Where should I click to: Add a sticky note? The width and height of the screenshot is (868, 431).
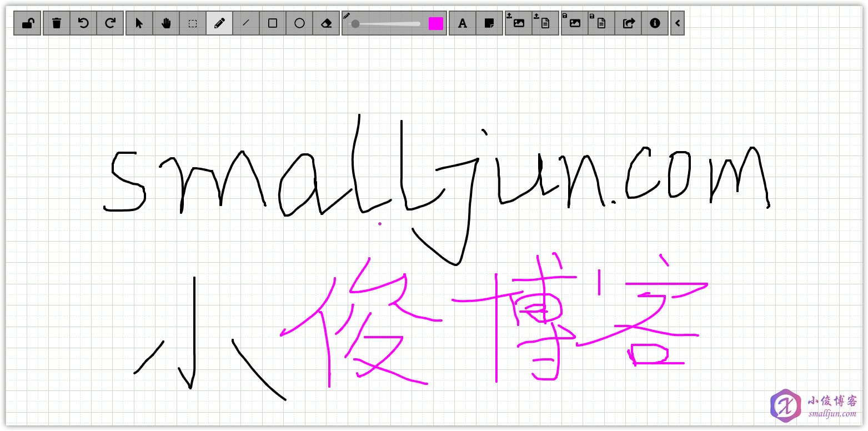[489, 23]
